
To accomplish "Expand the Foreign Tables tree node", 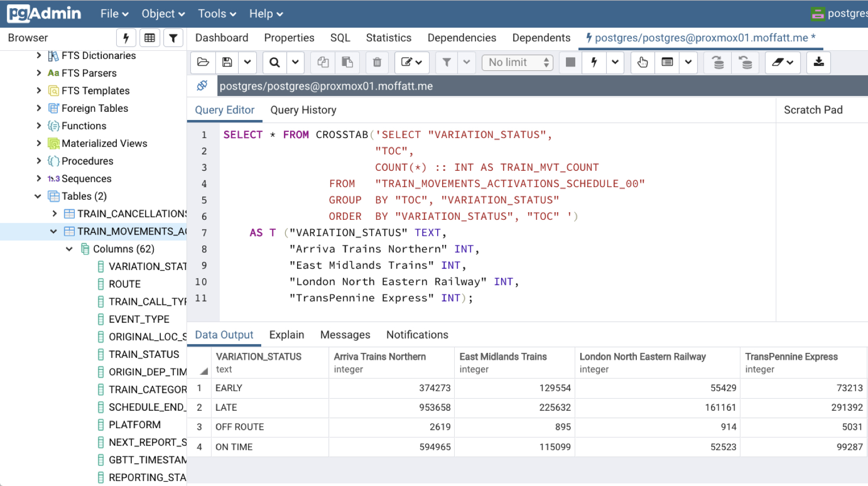I will 39,108.
